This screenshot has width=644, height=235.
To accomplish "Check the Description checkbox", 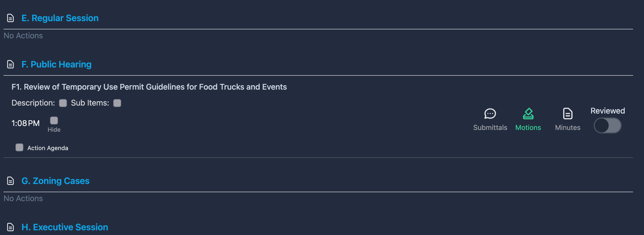I will [63, 103].
